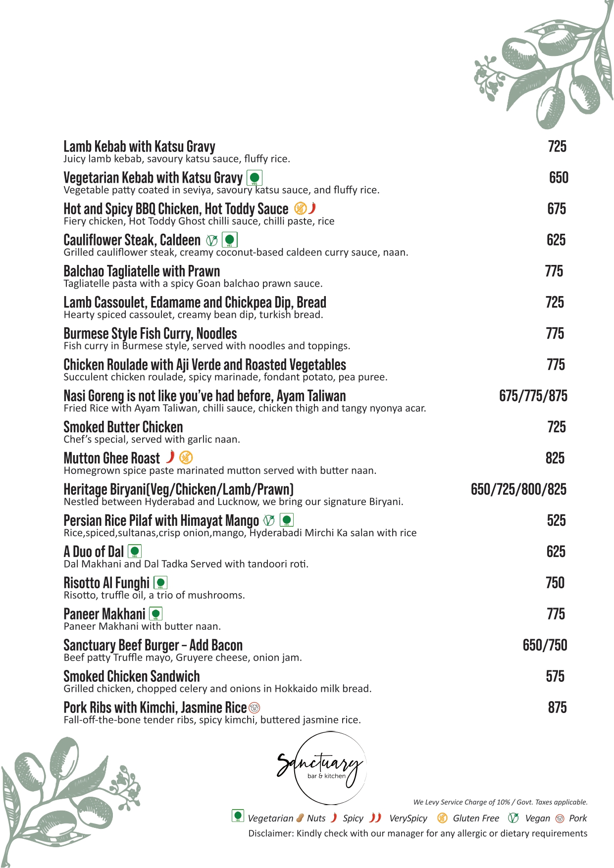Click the vegetarian icon beside Vegetarian Kebab
The width and height of the screenshot is (614, 868).
255,178
